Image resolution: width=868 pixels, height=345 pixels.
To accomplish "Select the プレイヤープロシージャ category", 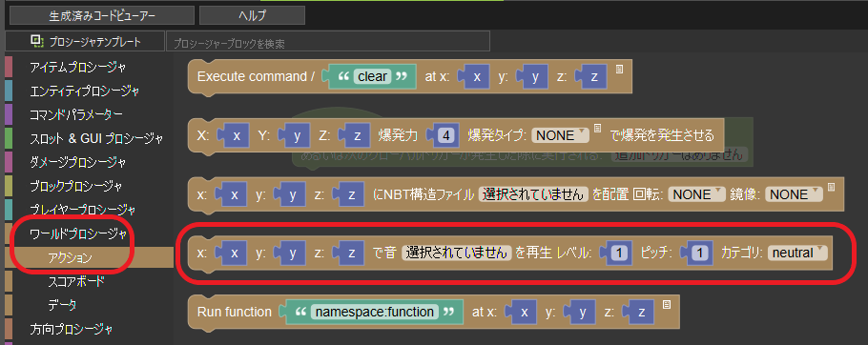I will (x=82, y=210).
